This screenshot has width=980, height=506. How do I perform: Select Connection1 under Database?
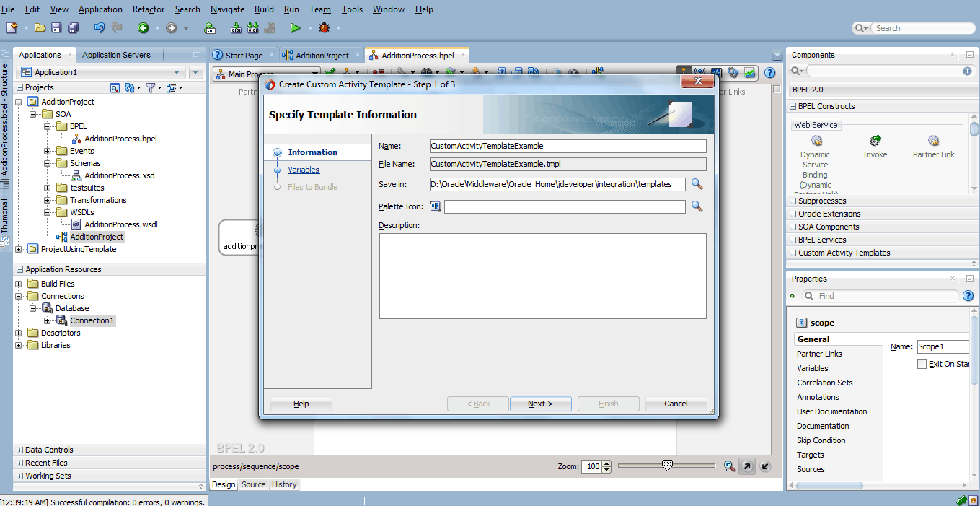(92, 320)
